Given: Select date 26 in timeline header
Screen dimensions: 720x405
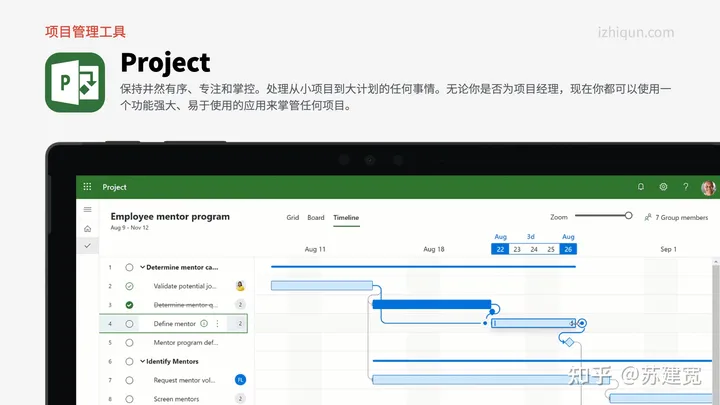Looking at the screenshot, I should coord(568,249).
